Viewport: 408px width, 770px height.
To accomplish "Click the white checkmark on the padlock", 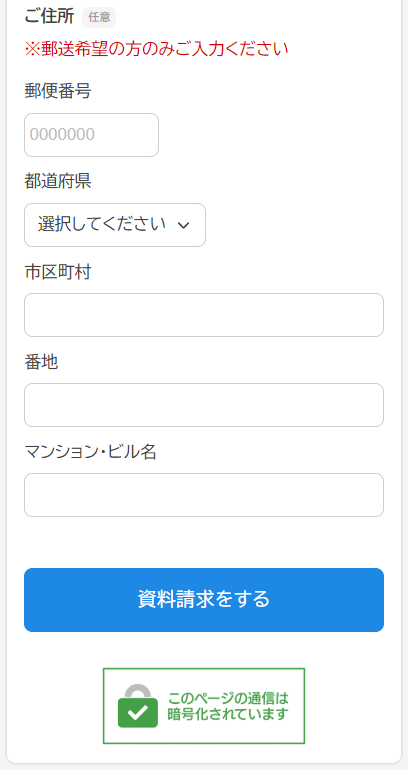I will click(140, 712).
